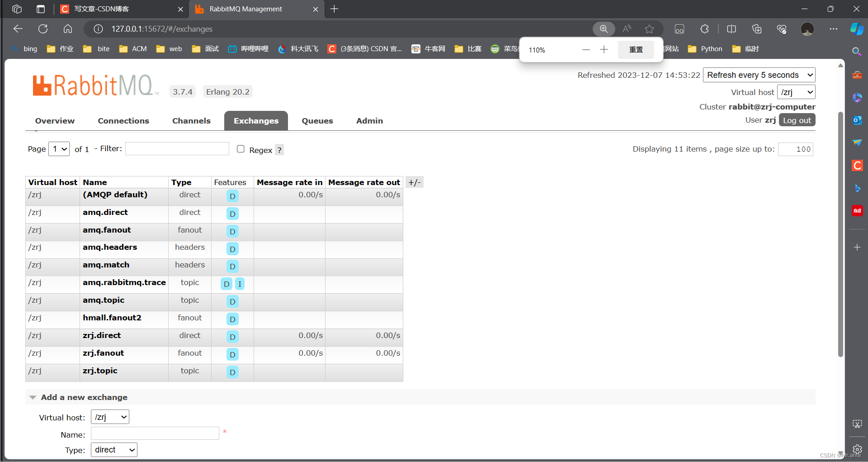This screenshot has height=462, width=868.
Task: Go to browser home page icon
Action: (x=68, y=29)
